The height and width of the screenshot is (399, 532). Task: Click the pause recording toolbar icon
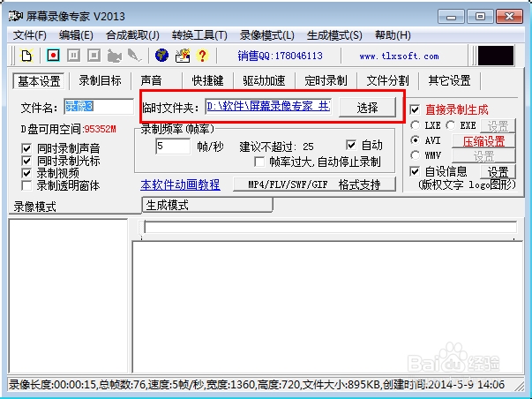(73, 55)
